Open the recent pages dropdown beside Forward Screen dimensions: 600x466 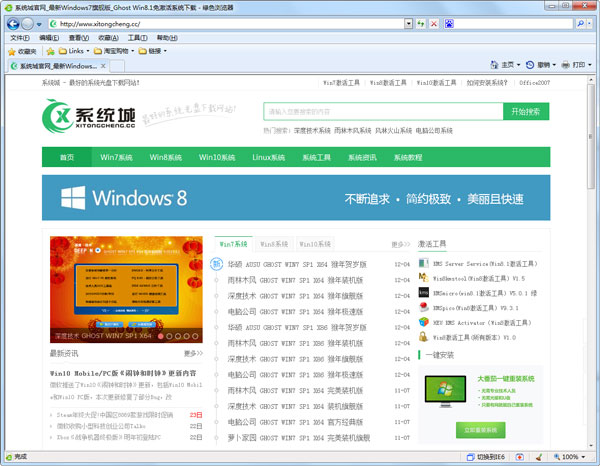click(x=39, y=24)
